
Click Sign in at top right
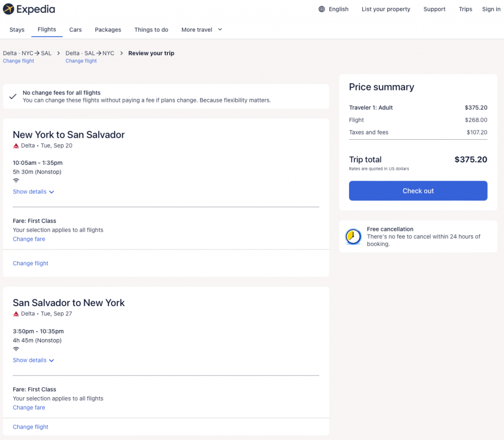pyautogui.click(x=491, y=9)
